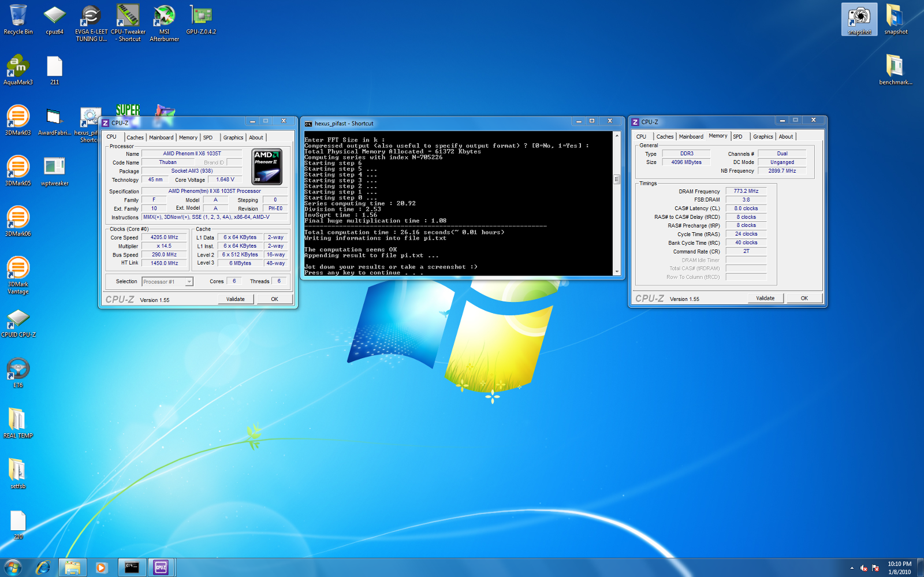
Task: Open the CPUID CPU-Z desktop shortcut
Action: coord(18,322)
